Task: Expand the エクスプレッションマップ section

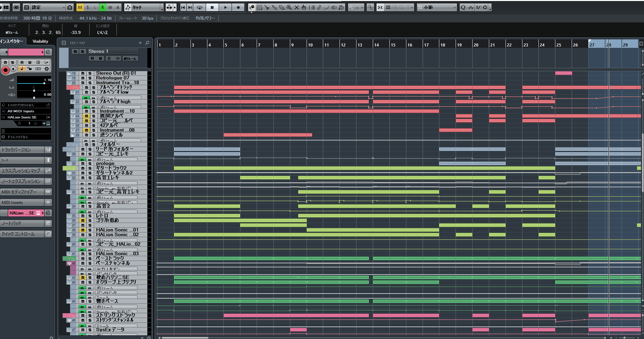Action: click(x=26, y=171)
